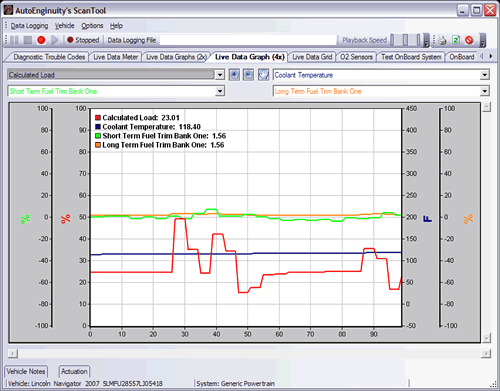This screenshot has height=391, width=500.
Task: Open toolbar options arrow after cancel icon
Action: pyautogui.click(x=483, y=40)
